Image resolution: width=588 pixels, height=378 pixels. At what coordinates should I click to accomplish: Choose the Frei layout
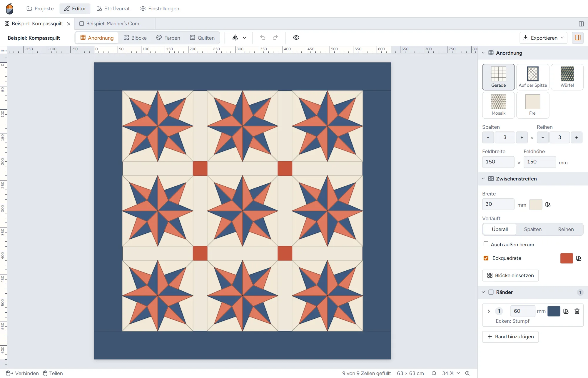[x=533, y=105]
